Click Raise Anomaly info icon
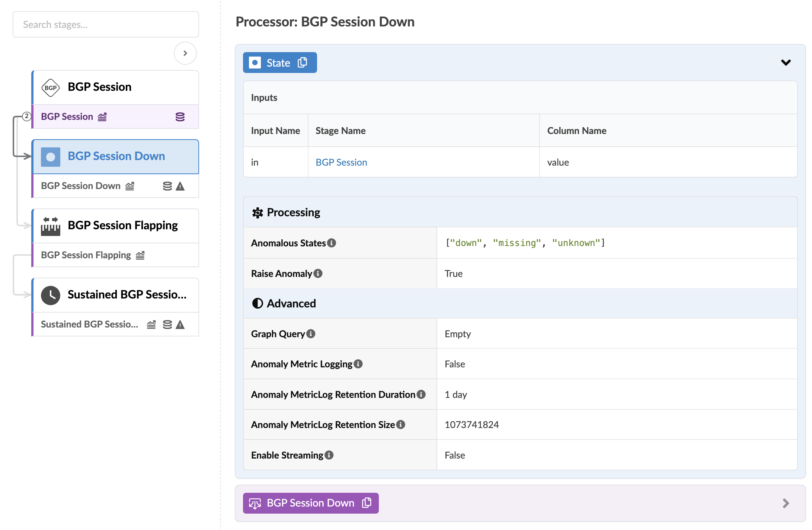Viewport: 812px width, 530px height. click(318, 274)
